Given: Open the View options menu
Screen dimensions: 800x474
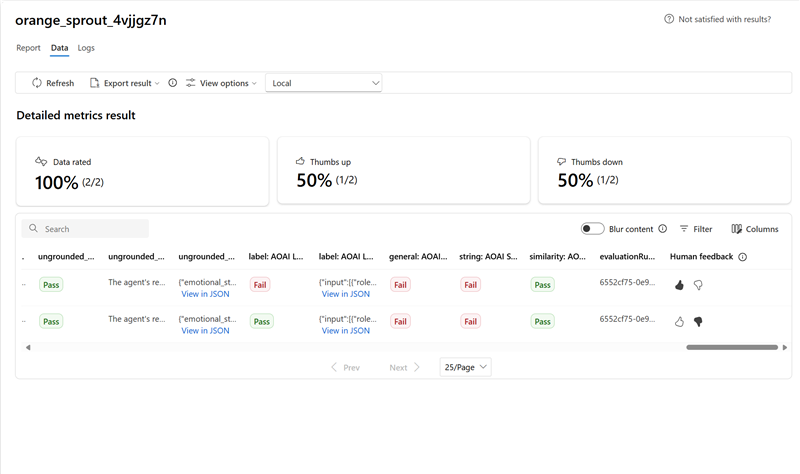Looking at the screenshot, I should pos(221,83).
